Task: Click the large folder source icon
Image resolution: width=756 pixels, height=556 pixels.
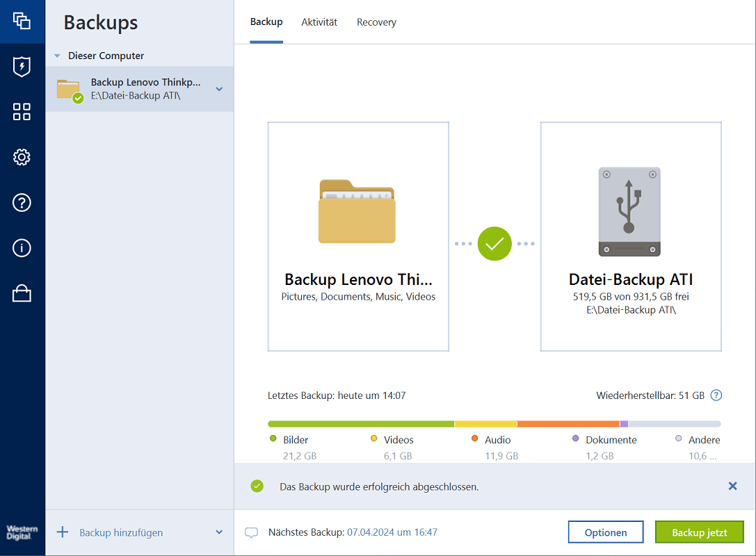Action: (357, 211)
